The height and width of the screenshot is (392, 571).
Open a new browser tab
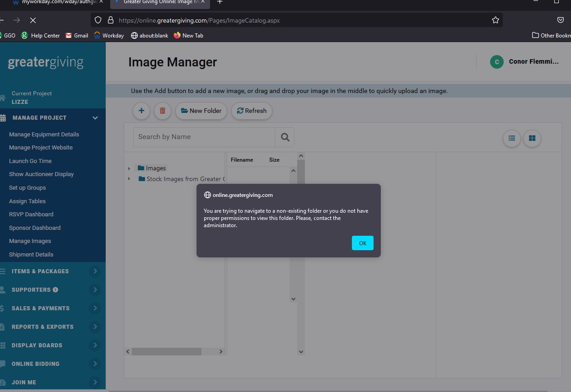coord(220,2)
